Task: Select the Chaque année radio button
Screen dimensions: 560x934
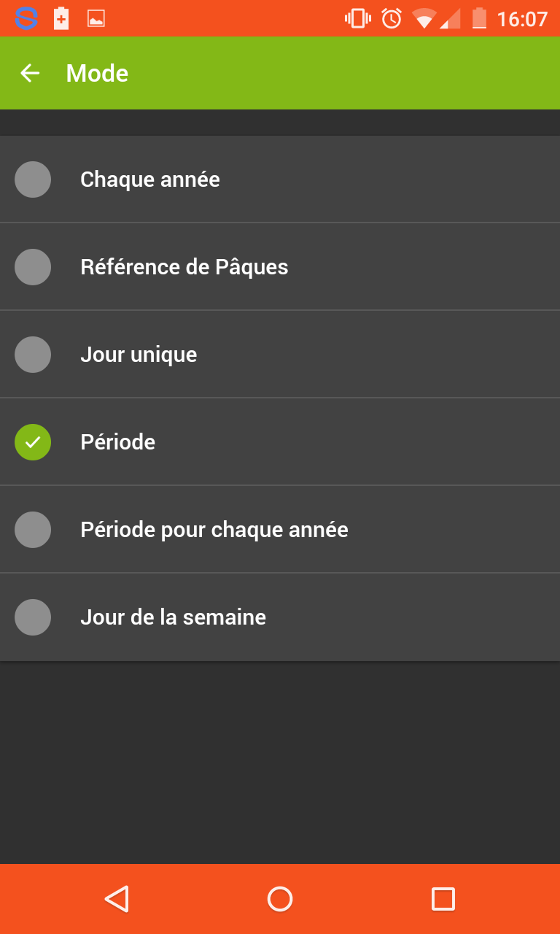Action: click(33, 180)
